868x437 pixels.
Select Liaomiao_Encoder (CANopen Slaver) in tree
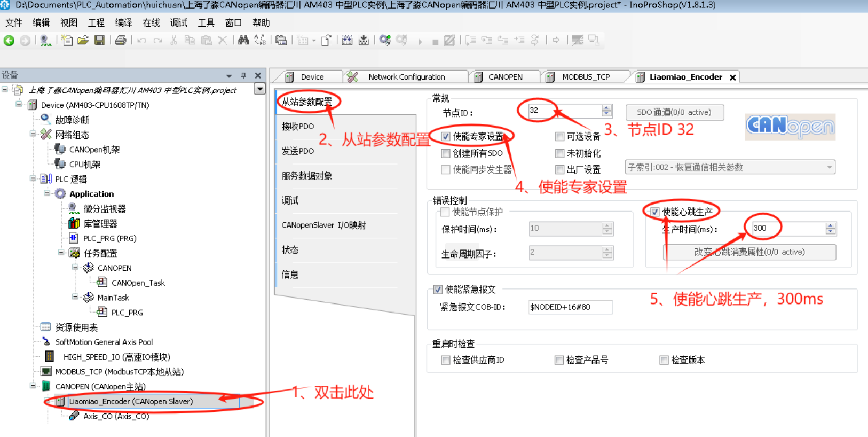131,401
